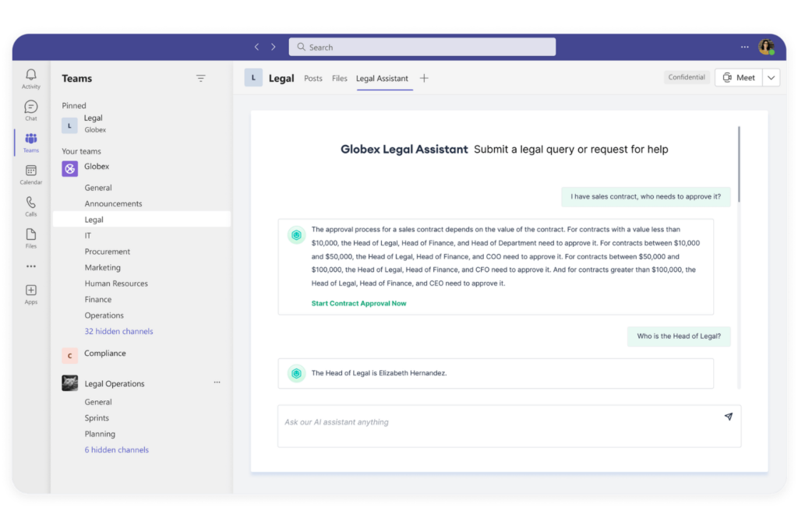Click the chat scrollbar
Image resolution: width=798 pixels, height=532 pixels.
click(x=739, y=164)
